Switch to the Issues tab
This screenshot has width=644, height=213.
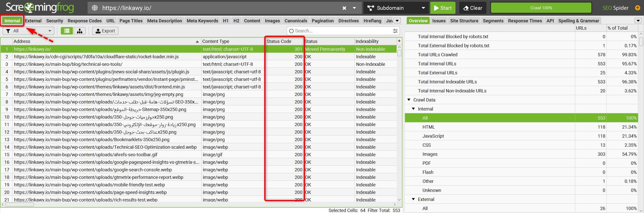click(439, 21)
